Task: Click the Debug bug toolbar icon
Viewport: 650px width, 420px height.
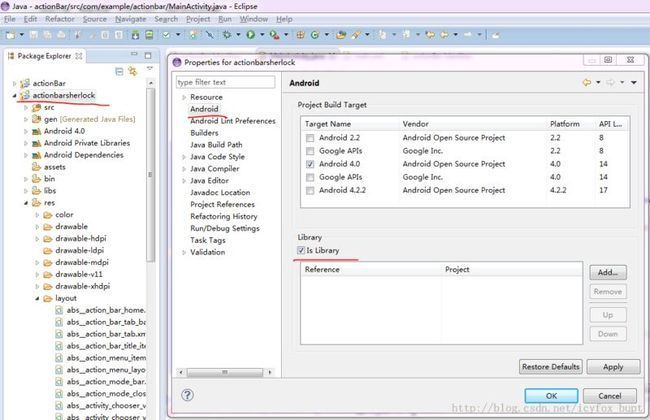Action: click(x=227, y=35)
